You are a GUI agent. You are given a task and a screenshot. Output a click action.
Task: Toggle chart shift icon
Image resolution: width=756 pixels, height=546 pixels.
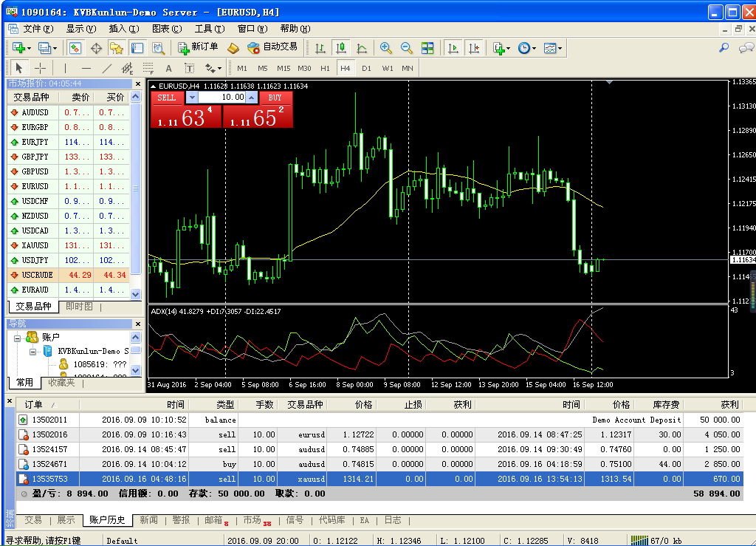474,48
